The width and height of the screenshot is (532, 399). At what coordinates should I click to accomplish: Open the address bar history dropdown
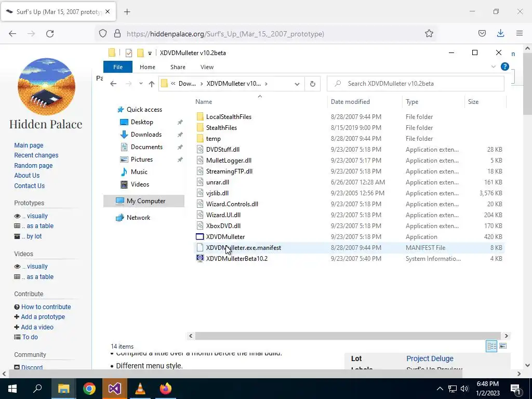tap(297, 84)
